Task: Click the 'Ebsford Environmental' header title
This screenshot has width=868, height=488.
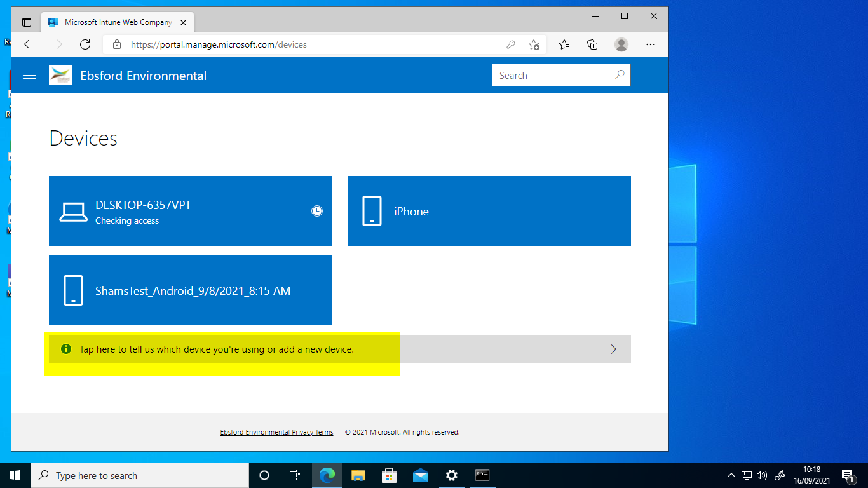Action: (143, 76)
